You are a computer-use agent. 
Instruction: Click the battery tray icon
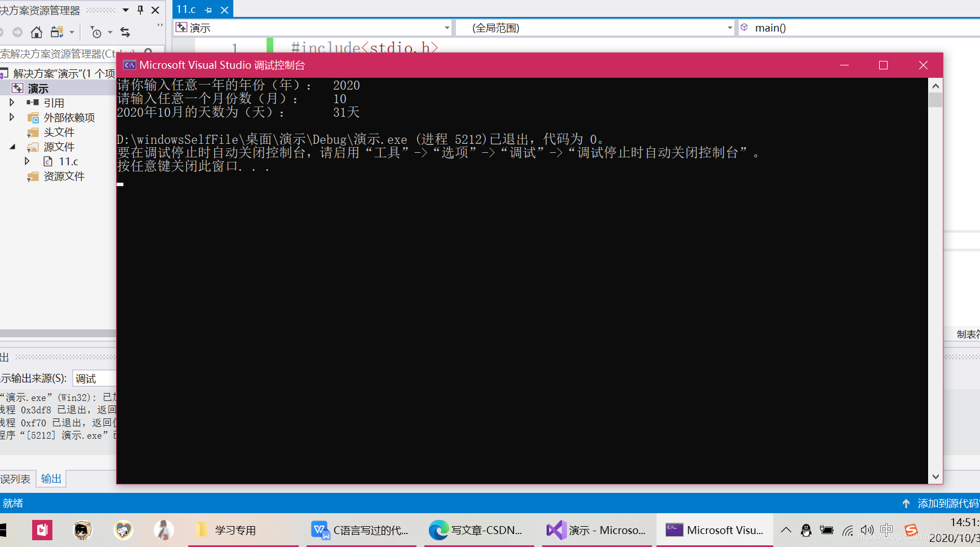827,530
